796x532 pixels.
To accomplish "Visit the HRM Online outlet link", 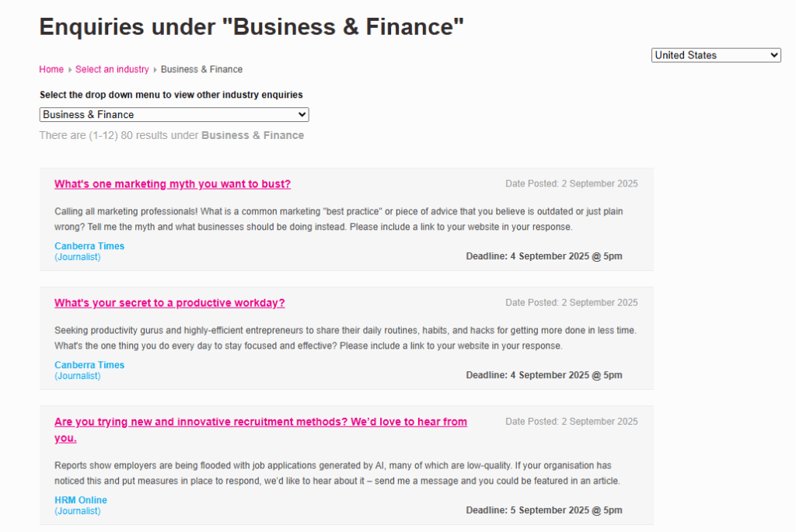I will point(81,500).
